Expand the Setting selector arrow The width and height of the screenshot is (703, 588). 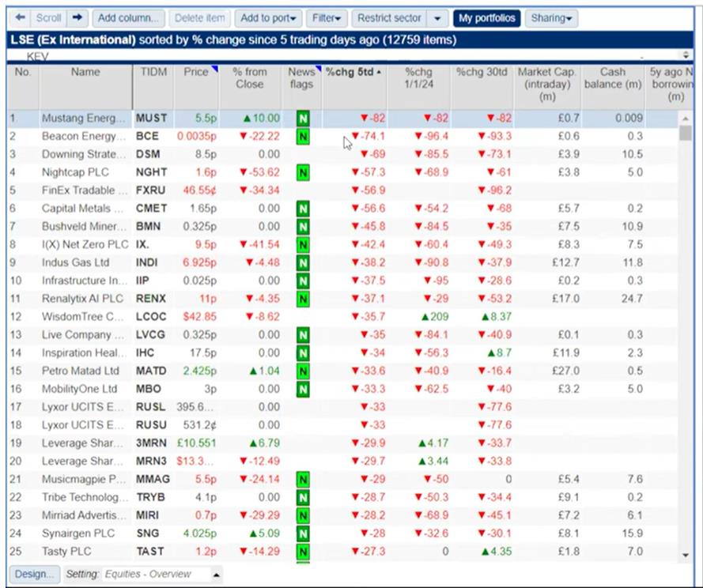click(217, 575)
